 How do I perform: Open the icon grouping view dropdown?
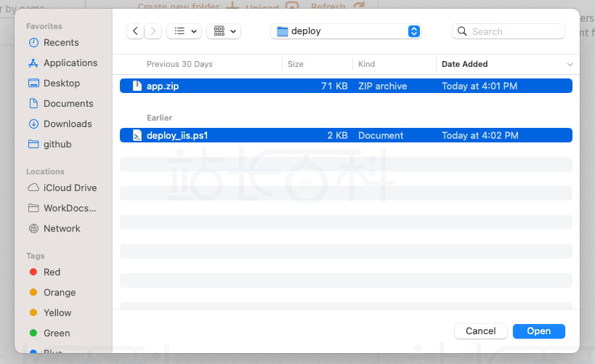tap(223, 31)
